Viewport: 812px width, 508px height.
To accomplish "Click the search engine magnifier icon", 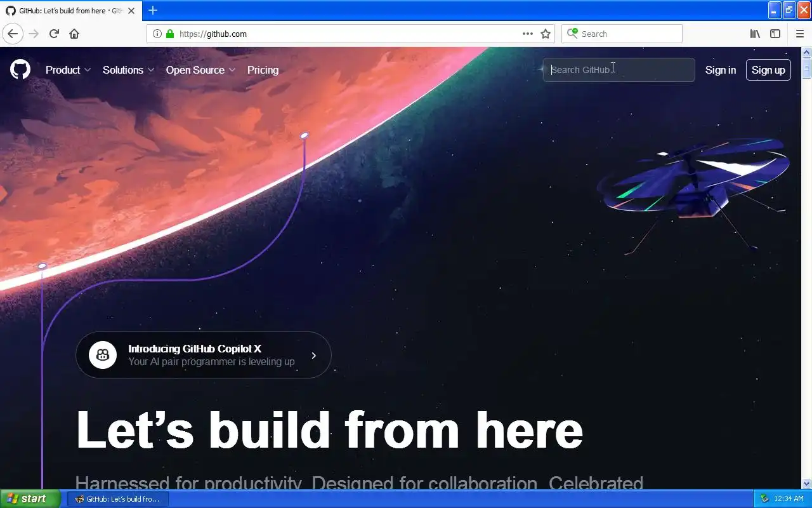I will (573, 33).
